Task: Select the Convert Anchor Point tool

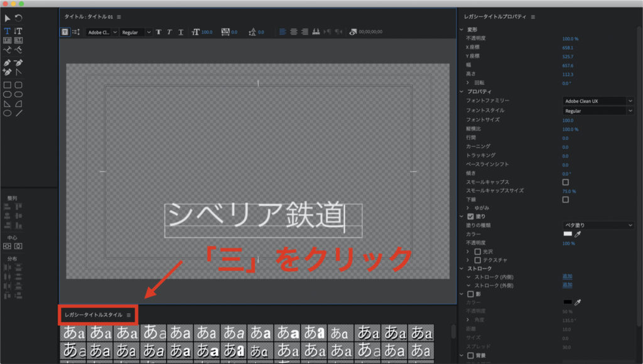Action: 18,72
